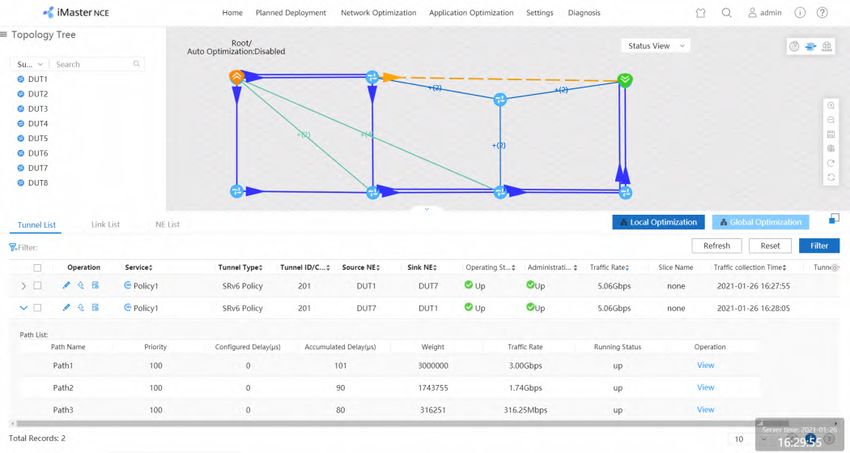Tick the checkbox for the DUT7-source tunnel row

37,307
